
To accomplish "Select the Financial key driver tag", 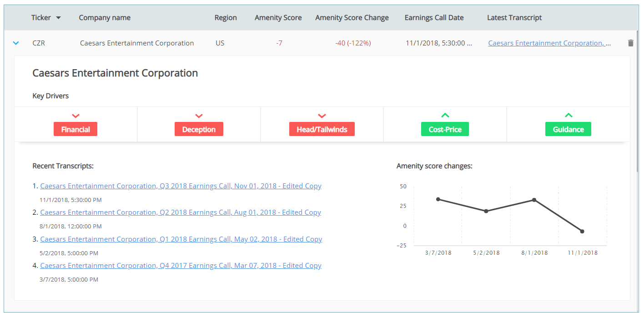I will (75, 129).
